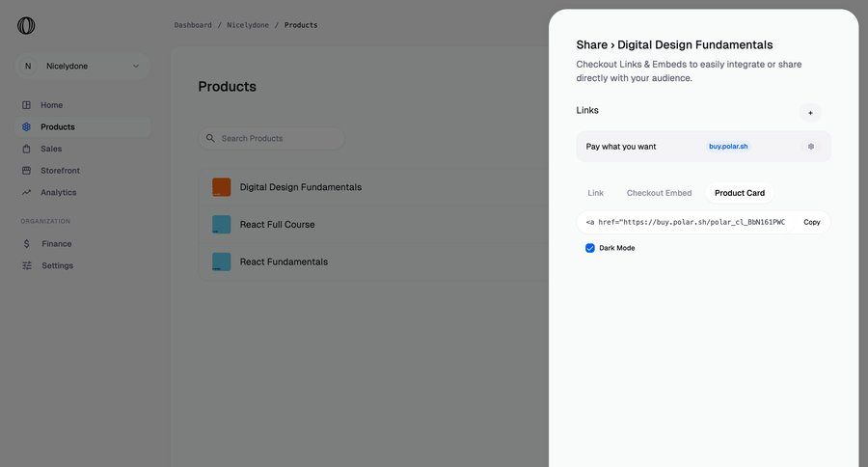Screen dimensions: 868x467
Task: Click the Polar logo icon
Action: click(26, 25)
